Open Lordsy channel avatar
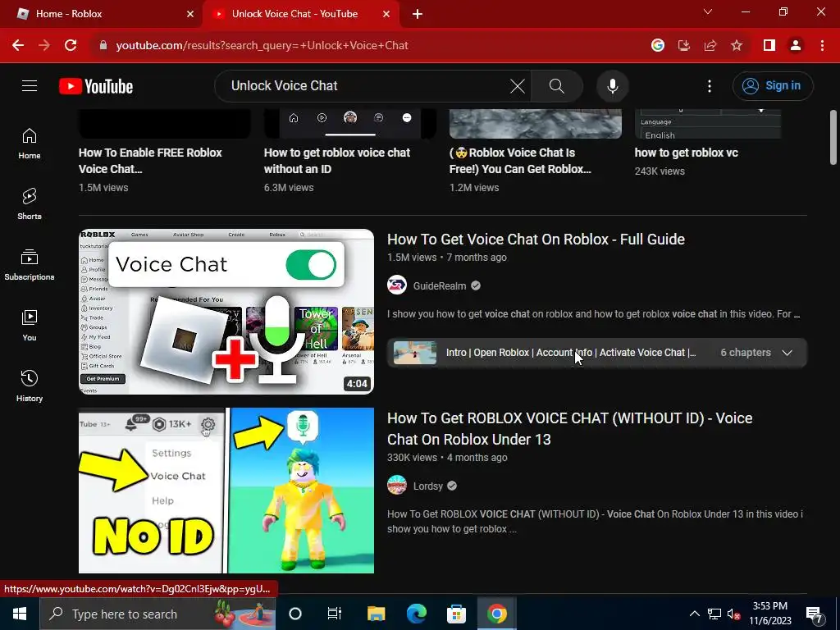 click(397, 486)
